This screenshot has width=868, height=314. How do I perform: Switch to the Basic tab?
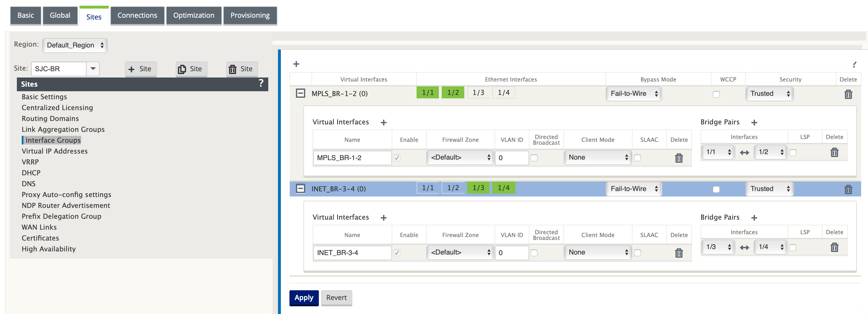coord(26,15)
